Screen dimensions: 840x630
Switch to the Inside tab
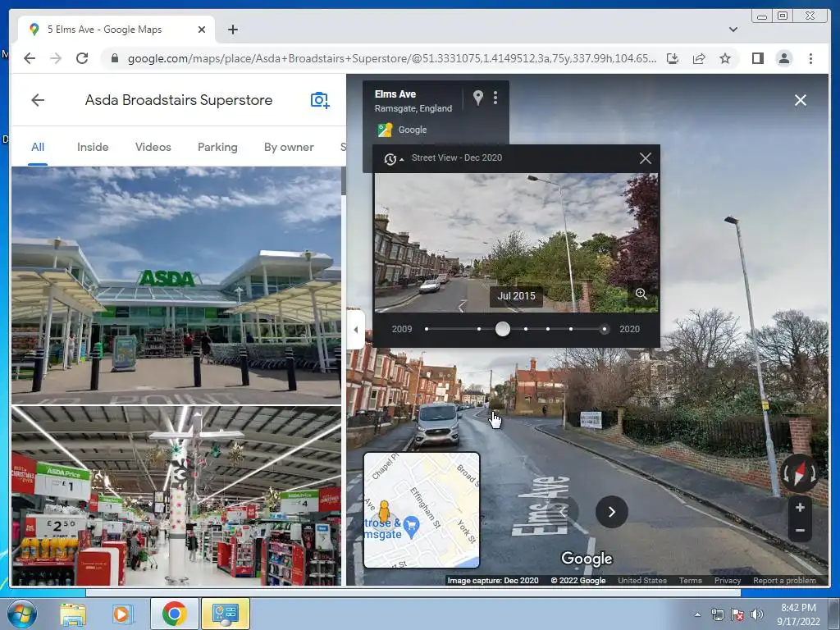click(93, 147)
